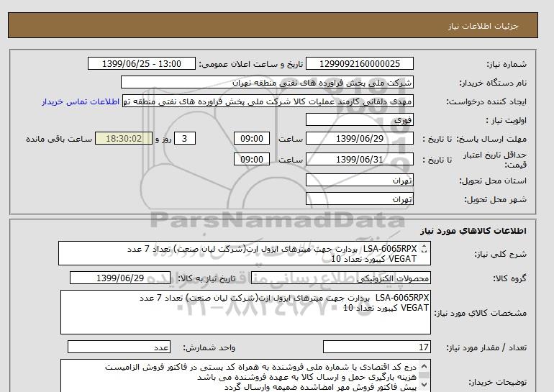Click up arrow in general description scrollbar
Viewport: 554px width, 392px height.
424,247
